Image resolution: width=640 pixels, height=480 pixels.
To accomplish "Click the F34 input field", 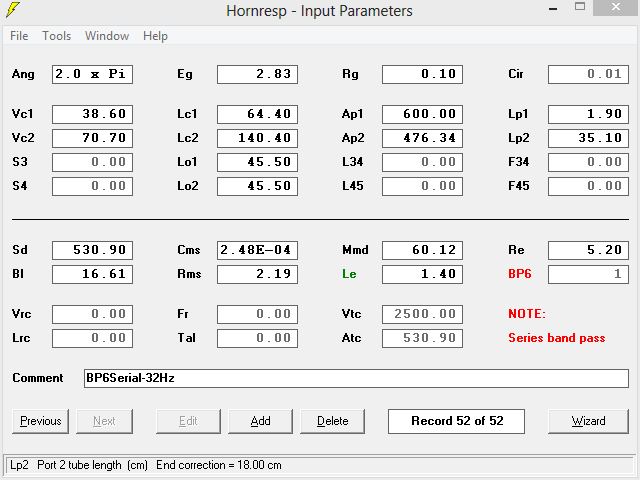I will click(589, 162).
